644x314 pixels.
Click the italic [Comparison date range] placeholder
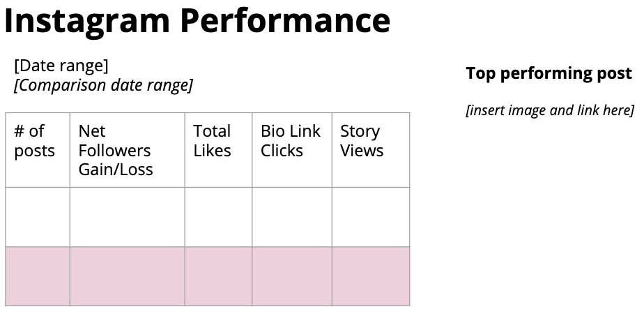tap(103, 85)
